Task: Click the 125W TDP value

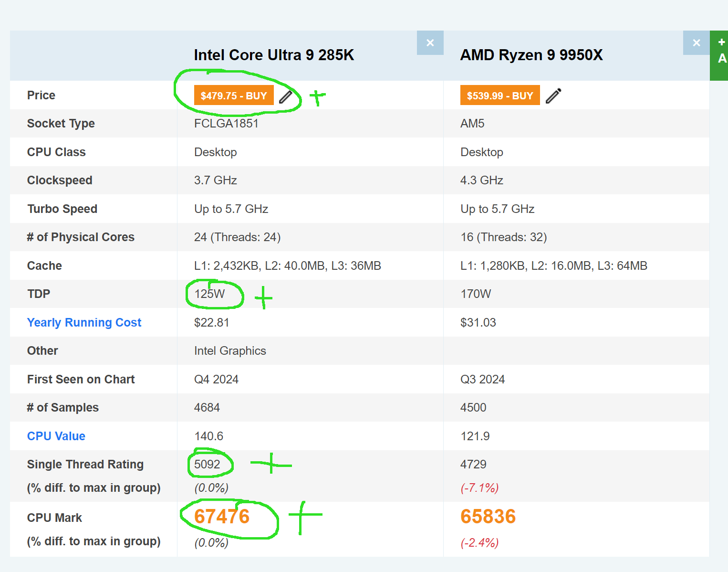Action: coord(209,294)
